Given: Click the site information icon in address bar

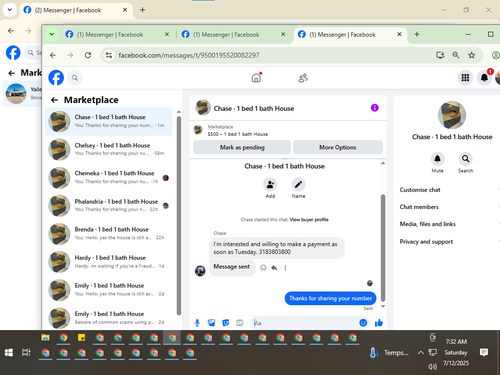Looking at the screenshot, I should (109, 55).
